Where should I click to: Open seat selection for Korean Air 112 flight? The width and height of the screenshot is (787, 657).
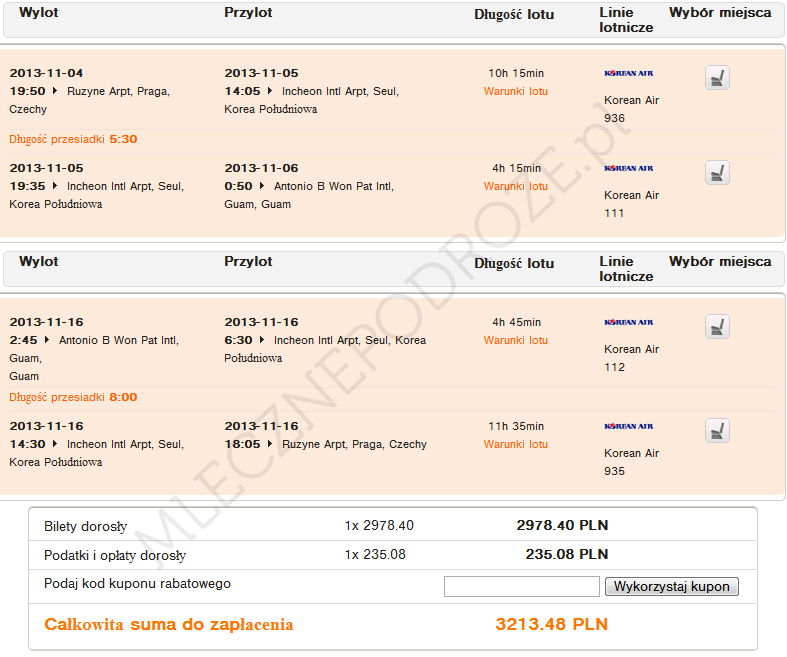click(x=717, y=327)
